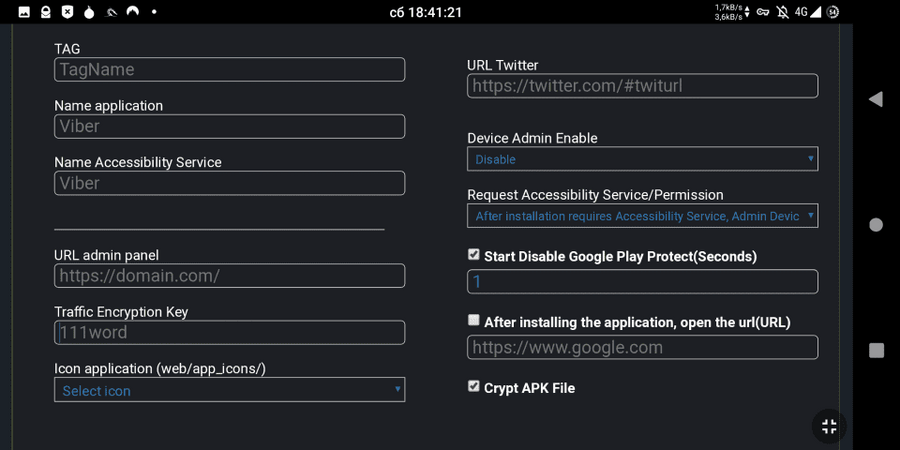Toggle Start Disable Google Play Protect checkbox
Image resolution: width=900 pixels, height=450 pixels.
[x=474, y=254]
